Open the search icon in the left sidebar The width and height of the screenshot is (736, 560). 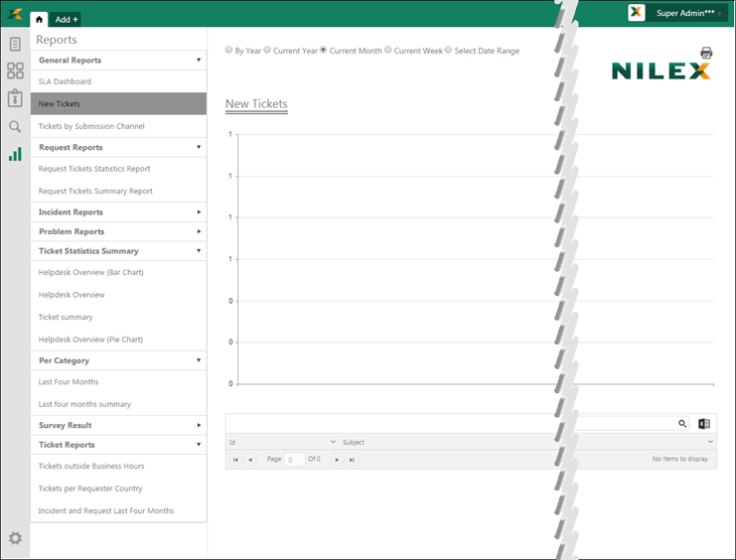pyautogui.click(x=15, y=126)
